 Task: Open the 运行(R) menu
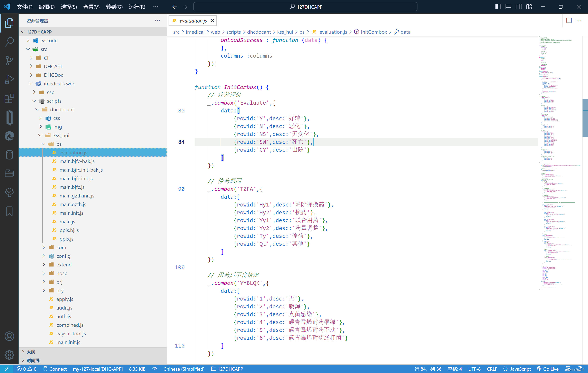coord(137,7)
